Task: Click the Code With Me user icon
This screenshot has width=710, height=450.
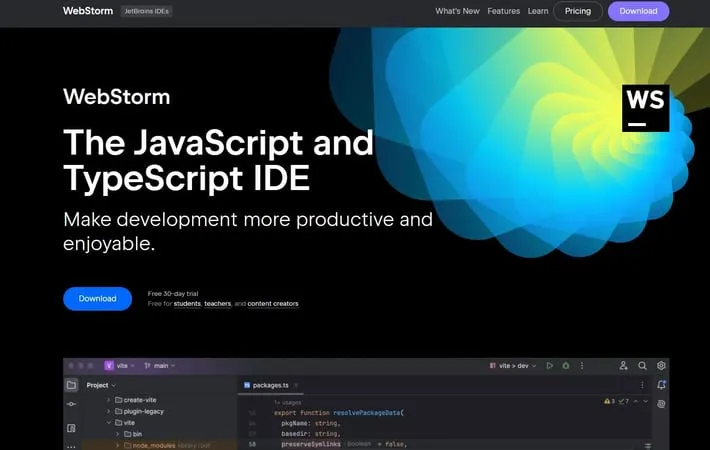Action: pyautogui.click(x=624, y=366)
